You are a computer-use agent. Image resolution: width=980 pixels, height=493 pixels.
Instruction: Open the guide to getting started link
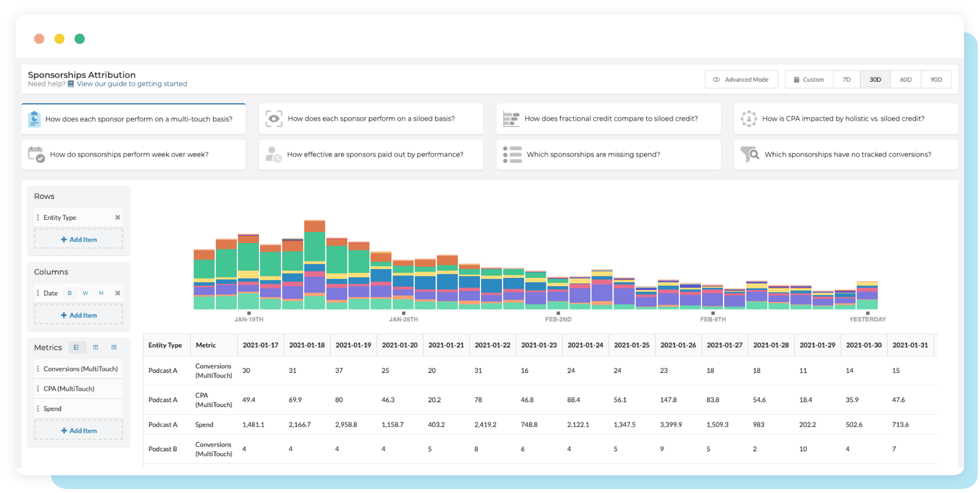pos(131,84)
